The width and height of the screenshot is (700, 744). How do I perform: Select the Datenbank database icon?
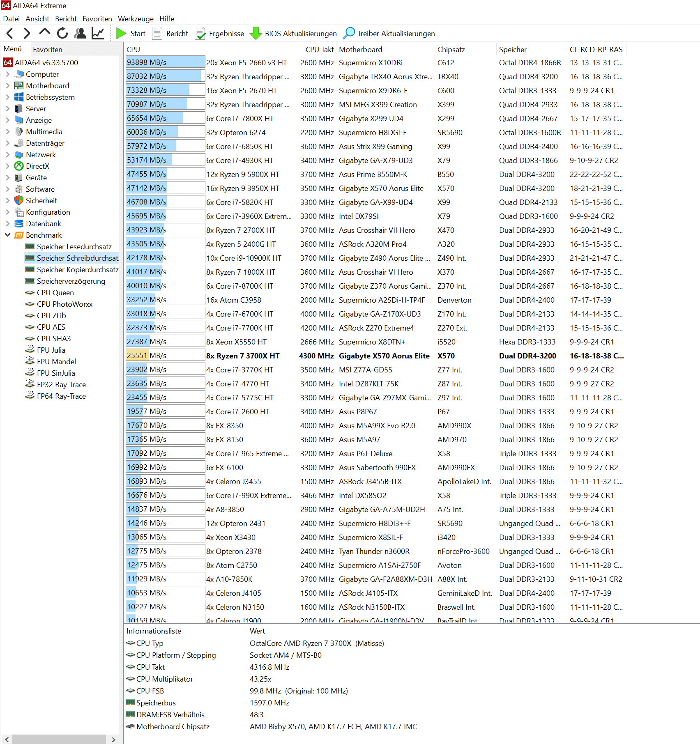(19, 224)
